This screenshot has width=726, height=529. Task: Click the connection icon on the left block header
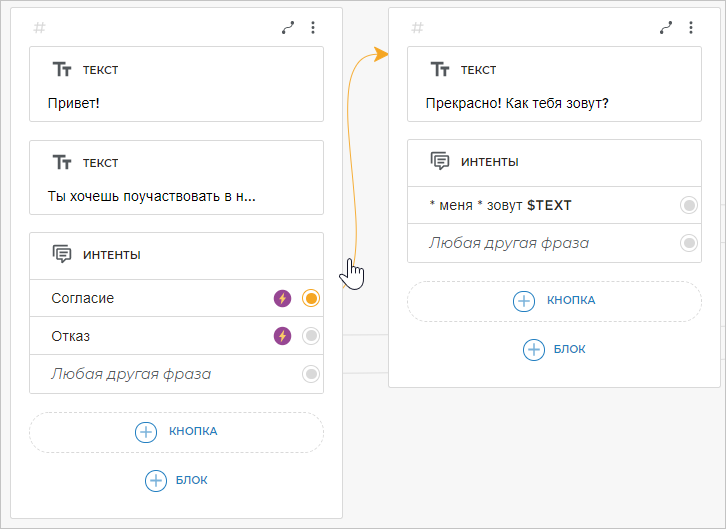288,28
